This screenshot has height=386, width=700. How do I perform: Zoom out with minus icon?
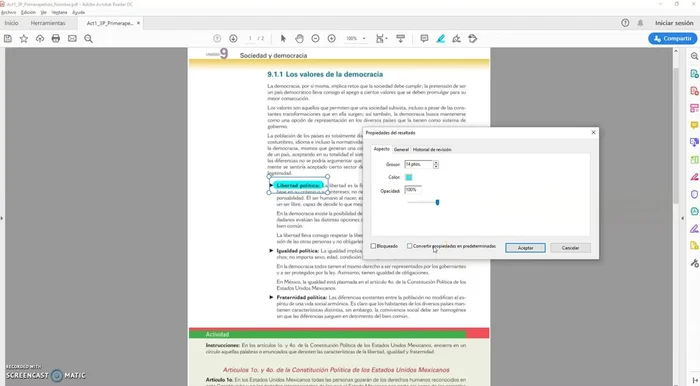click(315, 39)
